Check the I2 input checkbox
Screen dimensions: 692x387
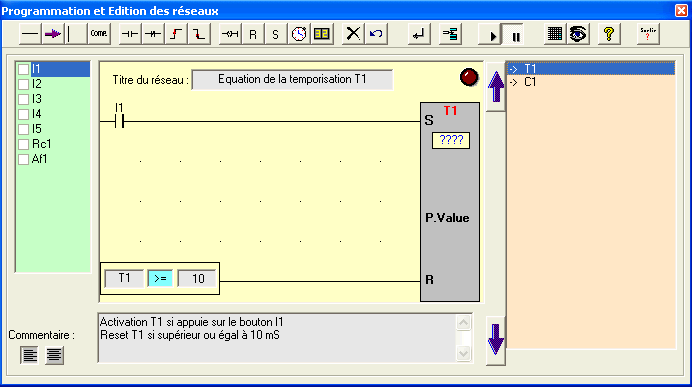point(23,84)
